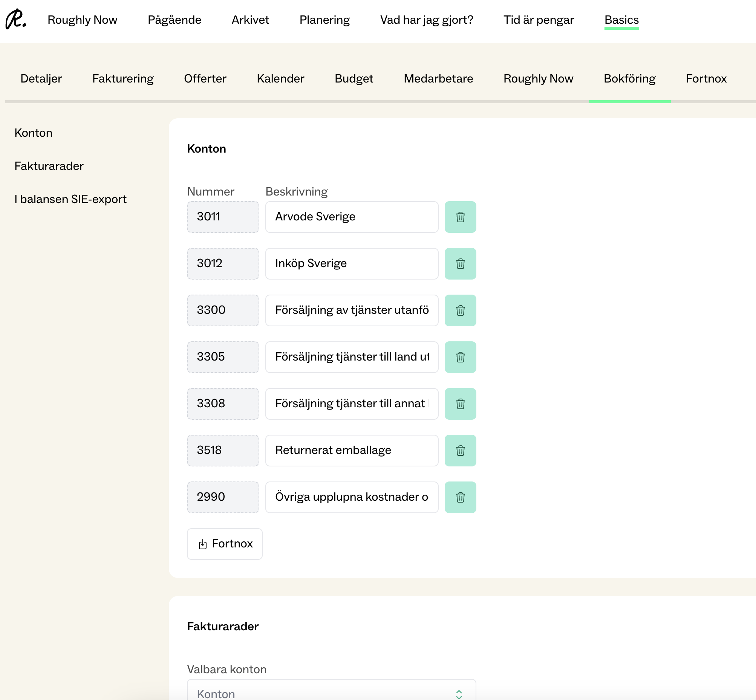Import accounts with the Fortnox button
The width and height of the screenshot is (756, 700).
pos(224,544)
